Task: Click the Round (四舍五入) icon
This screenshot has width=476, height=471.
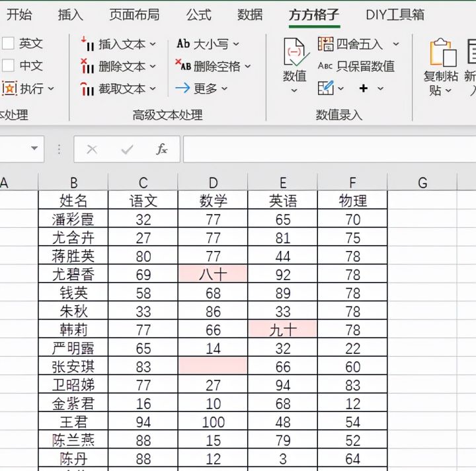Action: pos(325,44)
